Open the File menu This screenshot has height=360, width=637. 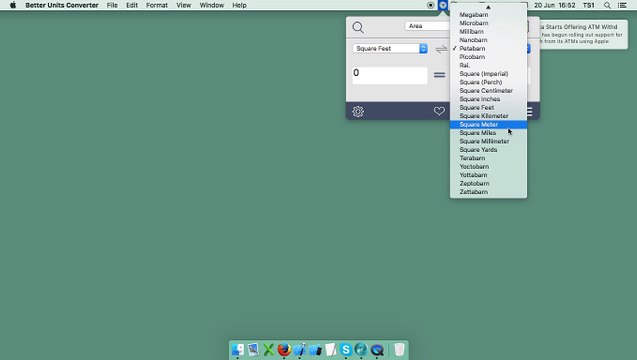[x=112, y=5]
